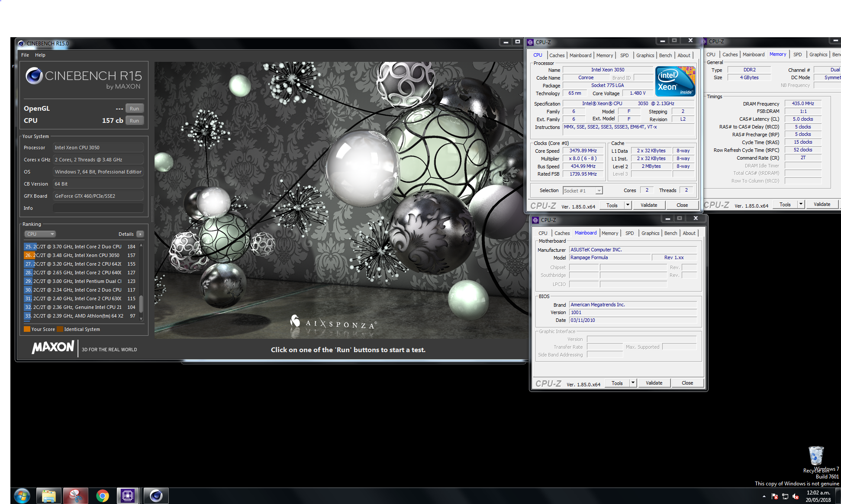This screenshot has height=504, width=841.
Task: Click the 3479.89 MHz Core Speed value
Action: (583, 151)
